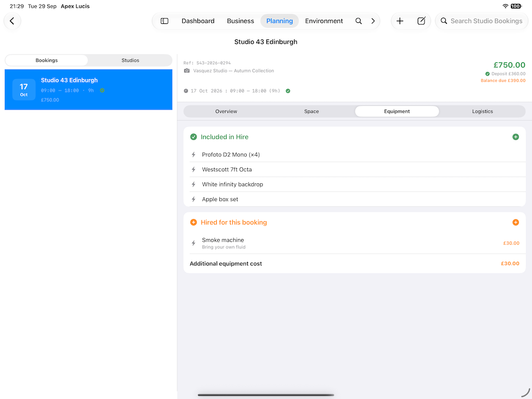The image size is (532, 399).
Task: Open the Smoke machine hired item
Action: coord(354,243)
